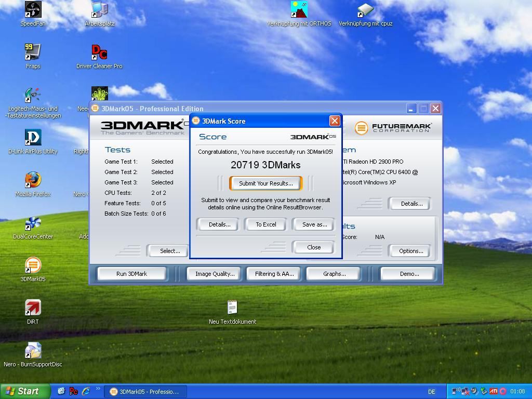Click the 3DMark05 title bar icon
The width and height of the screenshot is (532, 399).
(96, 108)
